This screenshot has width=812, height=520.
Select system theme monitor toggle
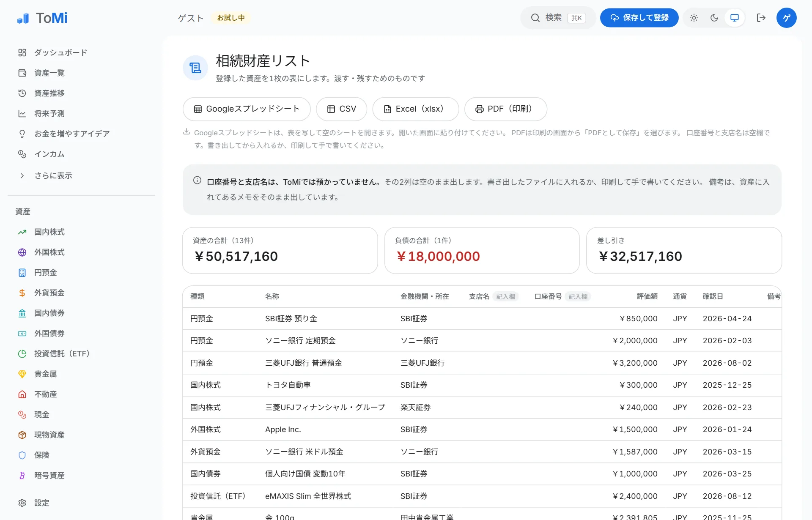tap(735, 18)
